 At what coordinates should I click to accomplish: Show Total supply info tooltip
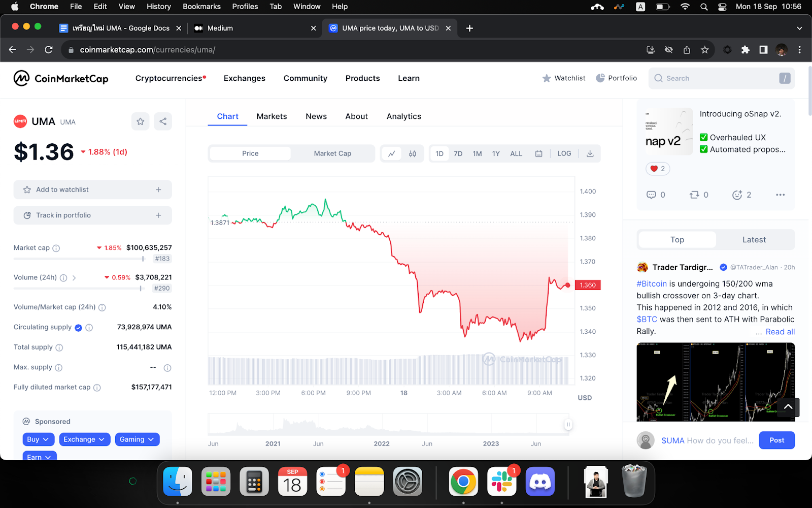[59, 347]
